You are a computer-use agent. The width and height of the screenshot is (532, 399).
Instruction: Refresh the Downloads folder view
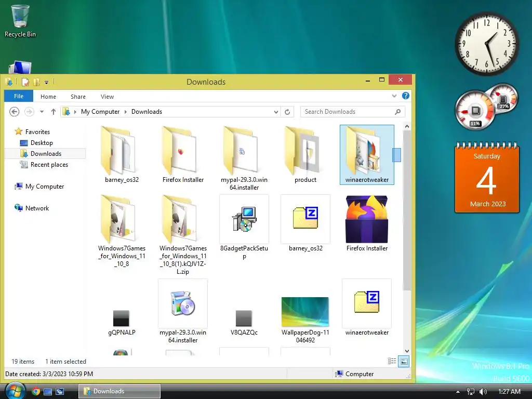click(x=287, y=112)
